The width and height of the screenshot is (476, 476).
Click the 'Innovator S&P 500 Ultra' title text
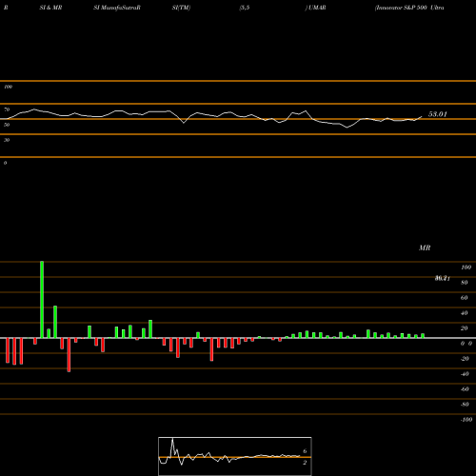409,8
